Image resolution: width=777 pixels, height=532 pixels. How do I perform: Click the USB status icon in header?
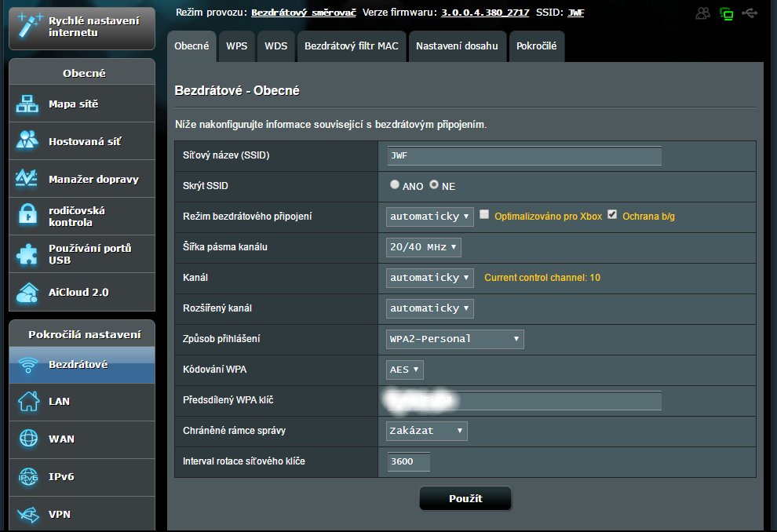[749, 13]
